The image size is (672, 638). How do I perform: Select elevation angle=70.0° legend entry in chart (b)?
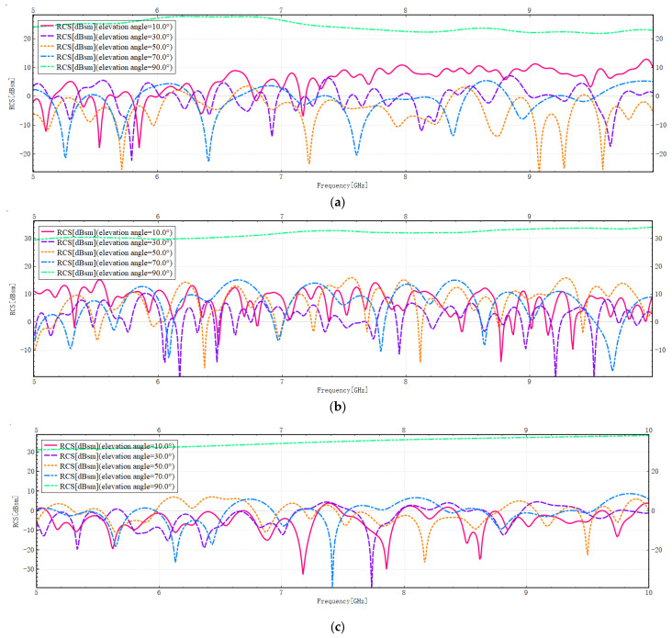point(106,263)
